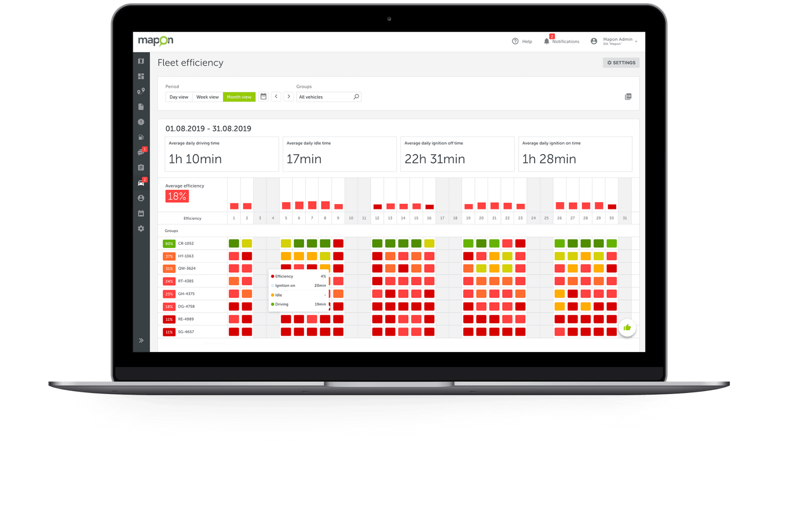The width and height of the screenshot is (812, 505).
Task: Go to the next period arrow
Action: (x=289, y=96)
